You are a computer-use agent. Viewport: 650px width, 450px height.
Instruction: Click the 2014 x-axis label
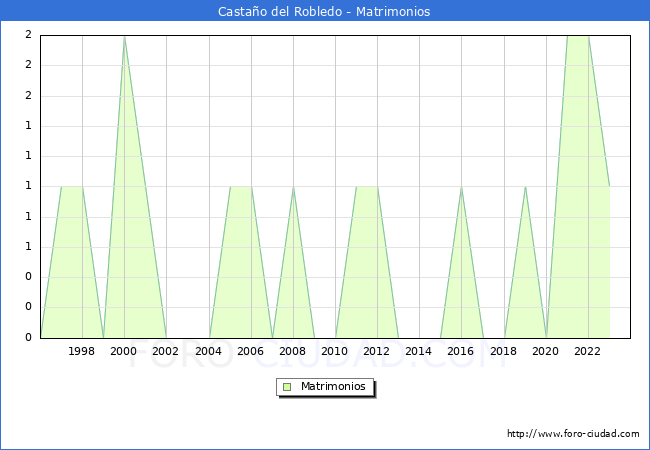[419, 351]
